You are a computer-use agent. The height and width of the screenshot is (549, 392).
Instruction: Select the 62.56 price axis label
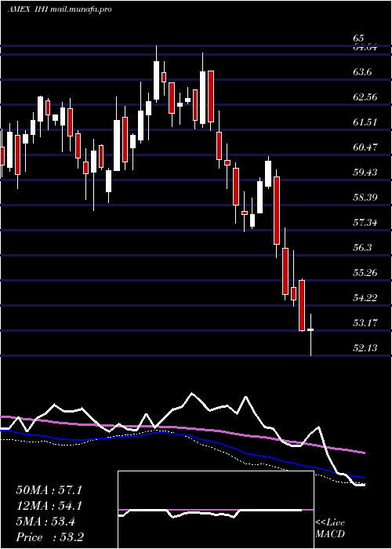tap(365, 97)
